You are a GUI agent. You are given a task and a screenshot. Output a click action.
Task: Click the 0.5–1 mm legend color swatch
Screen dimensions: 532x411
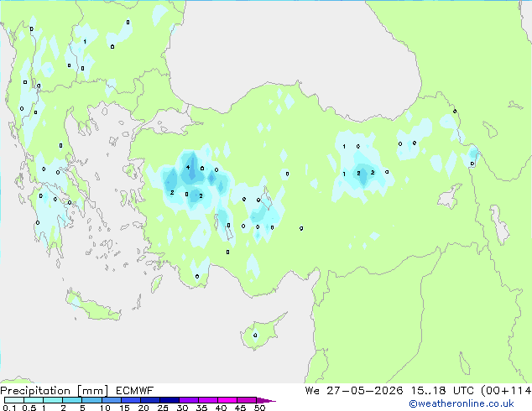coord(34,400)
